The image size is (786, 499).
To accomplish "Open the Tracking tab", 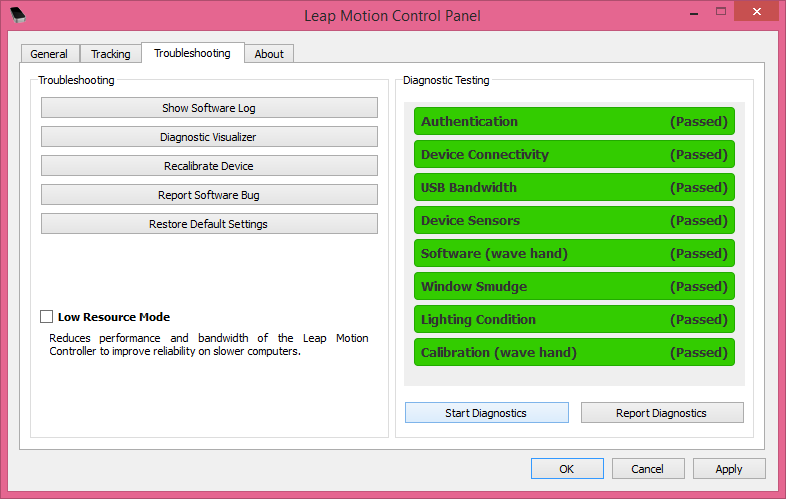I will click(110, 54).
